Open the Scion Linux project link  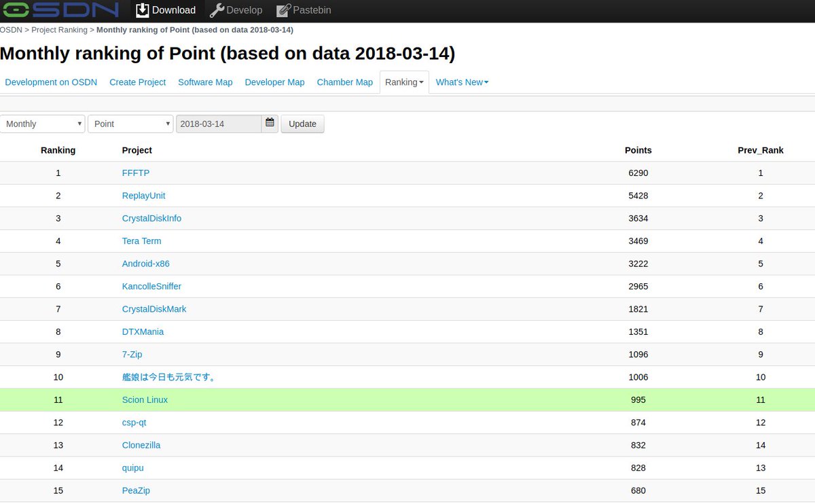[145, 400]
